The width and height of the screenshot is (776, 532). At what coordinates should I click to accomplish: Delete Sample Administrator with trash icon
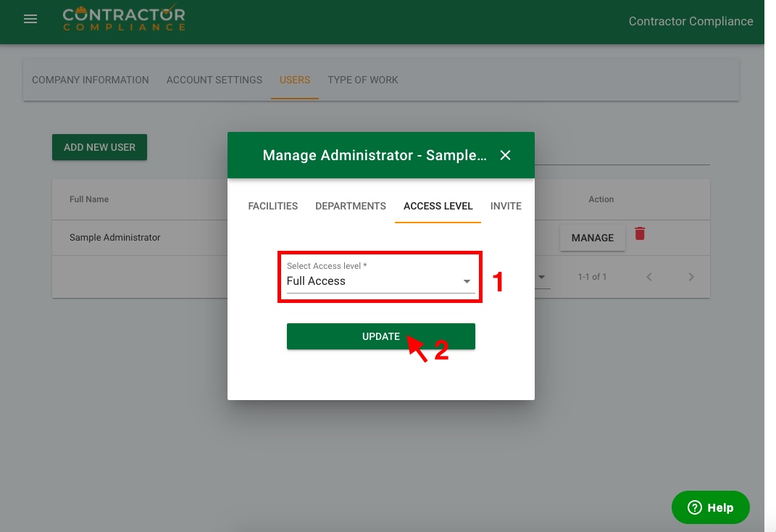640,233
